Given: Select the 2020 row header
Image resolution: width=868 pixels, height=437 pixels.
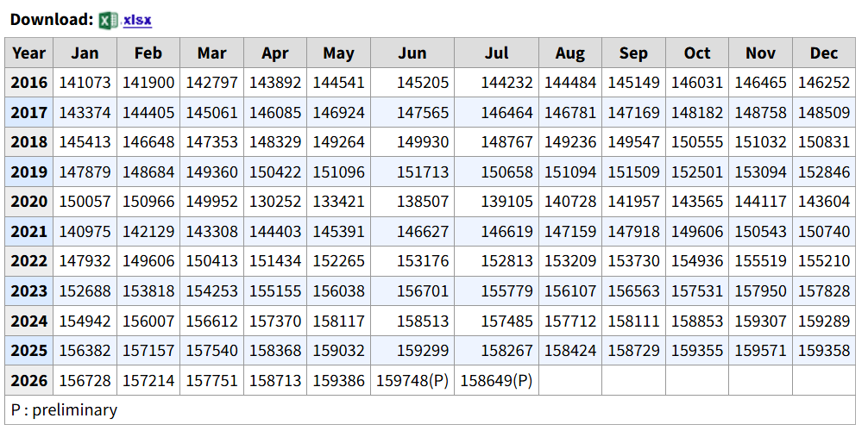Looking at the screenshot, I should click(x=28, y=202).
